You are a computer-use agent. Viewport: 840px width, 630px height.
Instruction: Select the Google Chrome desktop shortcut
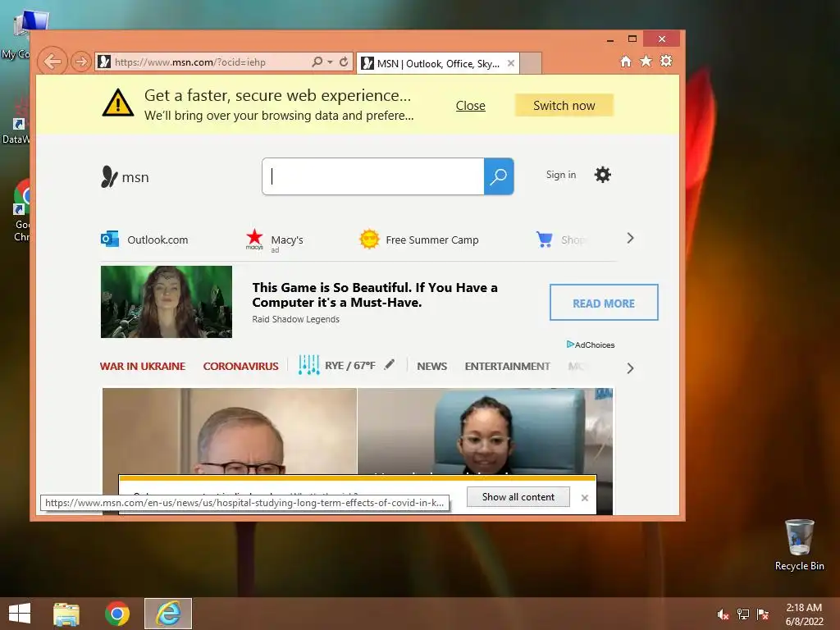(x=21, y=211)
